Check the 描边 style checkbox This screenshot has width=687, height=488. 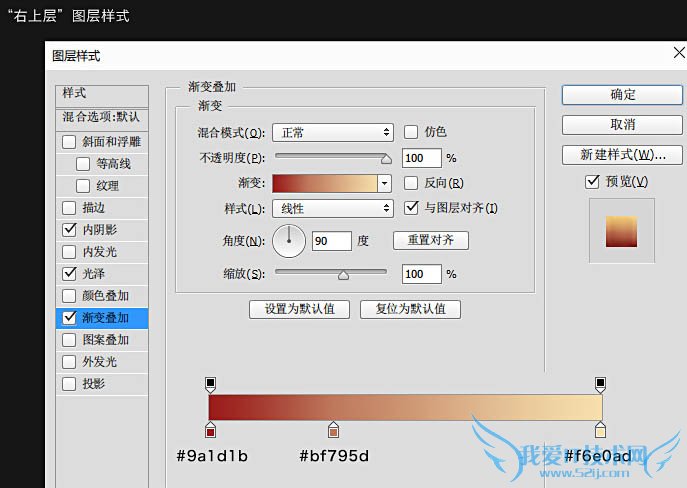[x=69, y=208]
